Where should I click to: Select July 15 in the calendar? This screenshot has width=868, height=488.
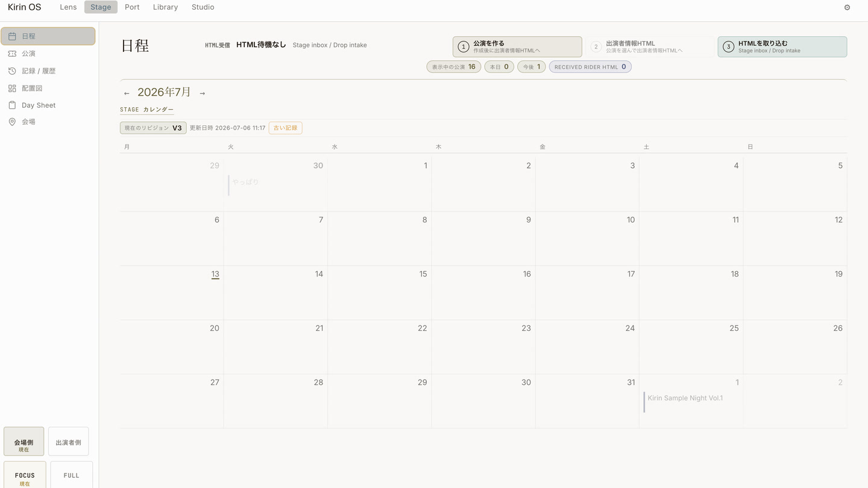pos(379,292)
